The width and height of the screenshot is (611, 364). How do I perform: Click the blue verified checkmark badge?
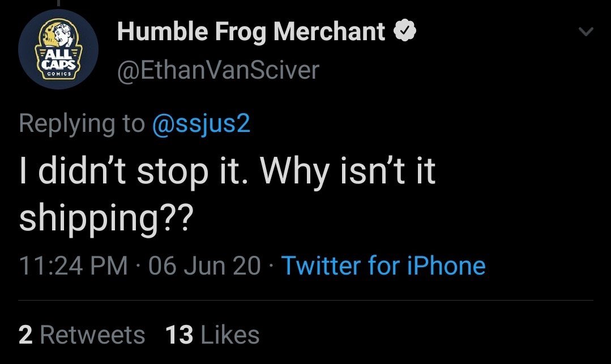tap(405, 31)
